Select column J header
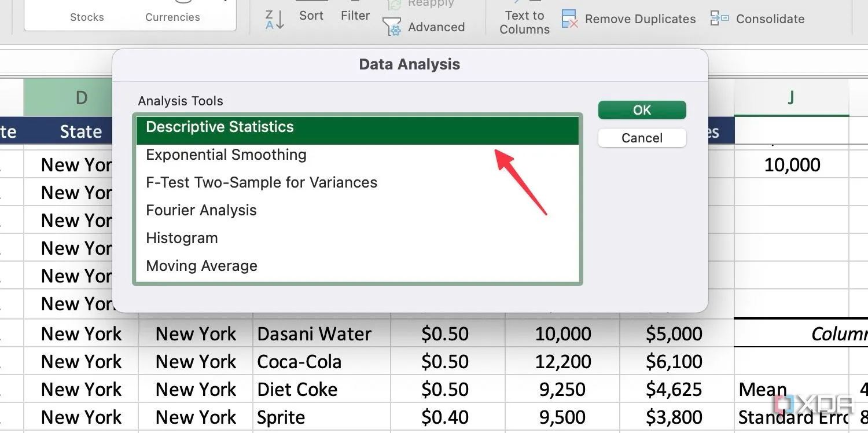The image size is (868, 433). point(790,98)
